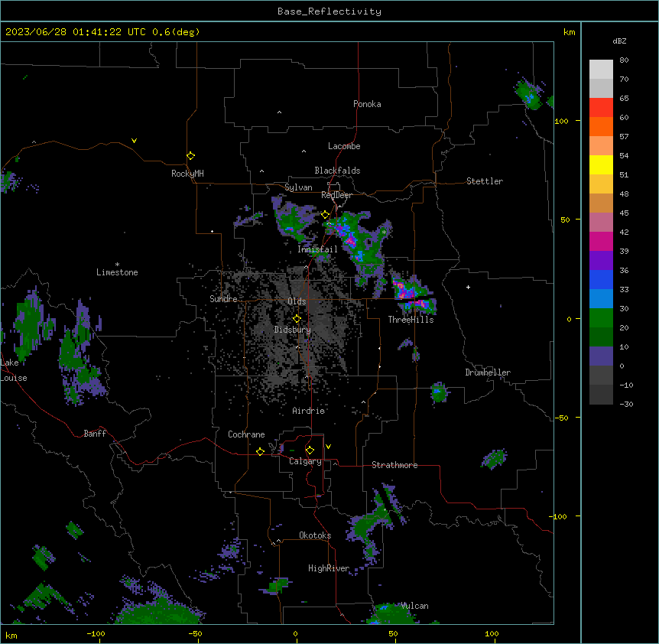This screenshot has width=659, height=644.
Task: Select the magenta band in dBZ legend
Action: pyautogui.click(x=601, y=241)
